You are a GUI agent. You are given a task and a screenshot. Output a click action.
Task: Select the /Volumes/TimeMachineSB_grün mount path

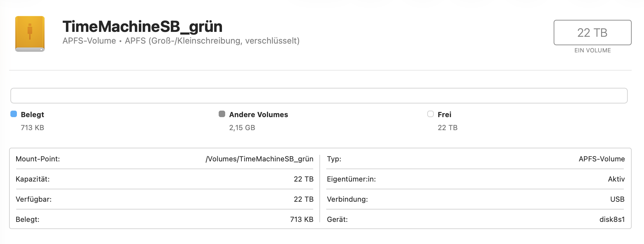point(259,159)
